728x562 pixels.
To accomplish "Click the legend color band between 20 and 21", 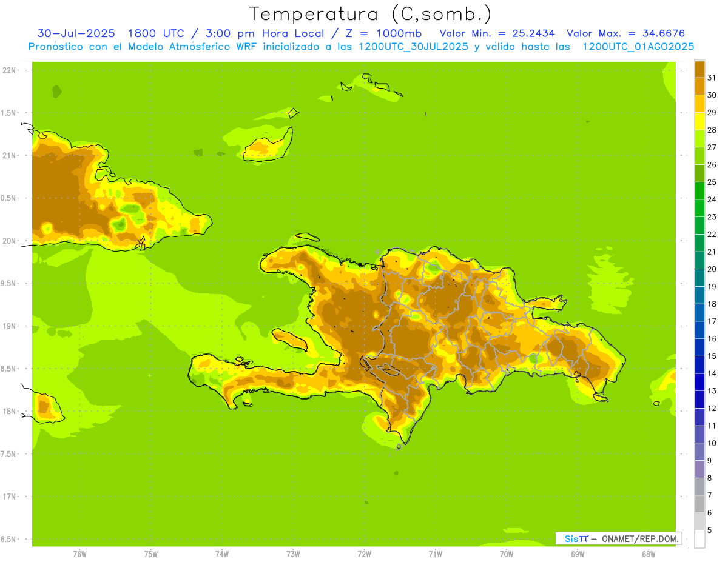I will 699,260.
